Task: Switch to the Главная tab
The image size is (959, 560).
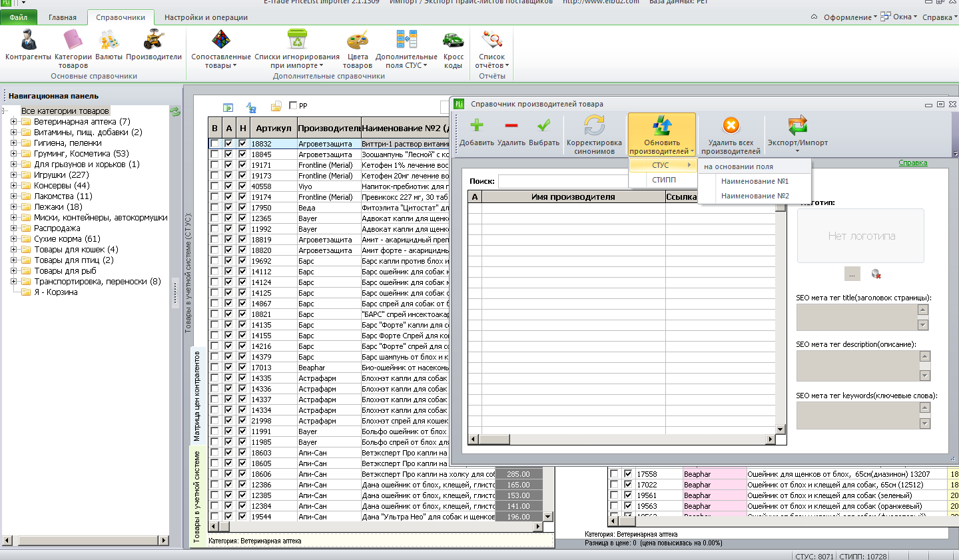Action: pyautogui.click(x=63, y=17)
